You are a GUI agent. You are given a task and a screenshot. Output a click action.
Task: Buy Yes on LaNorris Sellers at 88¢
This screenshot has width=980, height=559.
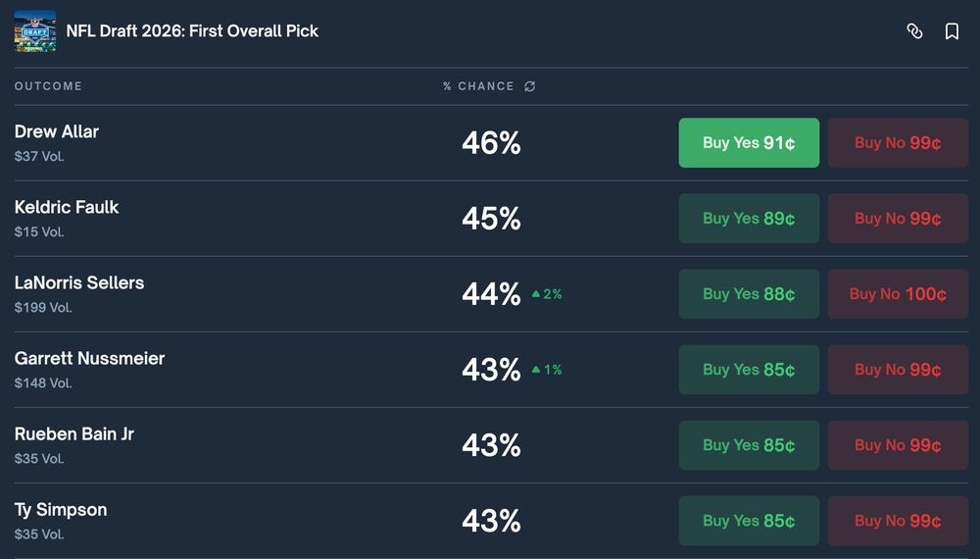tap(749, 294)
